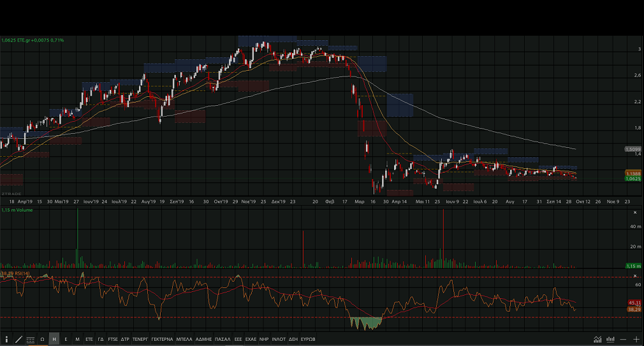Select the ΓΕΚΤΕΡΝΑ symbol shortcut
The image size is (644, 346).
[x=162, y=339]
